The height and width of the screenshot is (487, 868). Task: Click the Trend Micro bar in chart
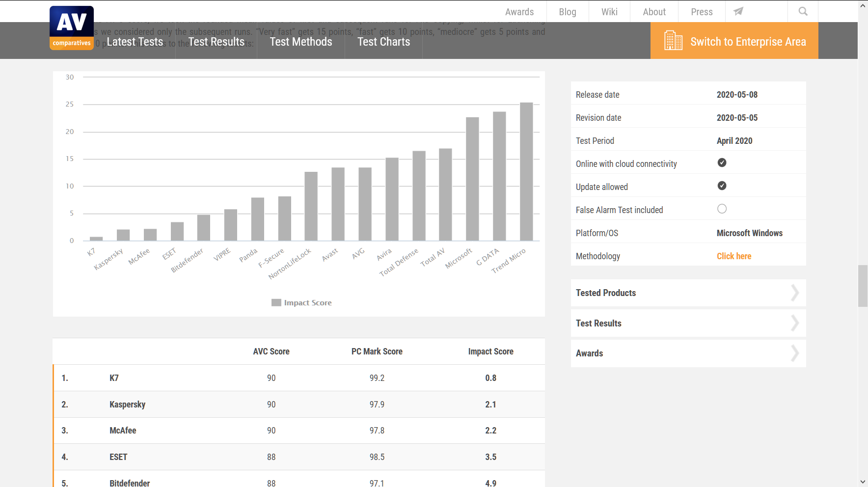pyautogui.click(x=526, y=172)
